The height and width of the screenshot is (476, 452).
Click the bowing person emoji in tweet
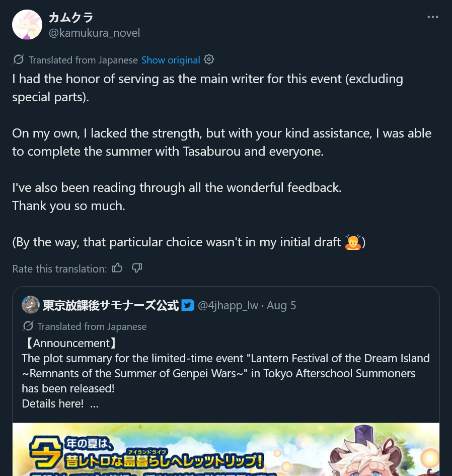coord(353,242)
